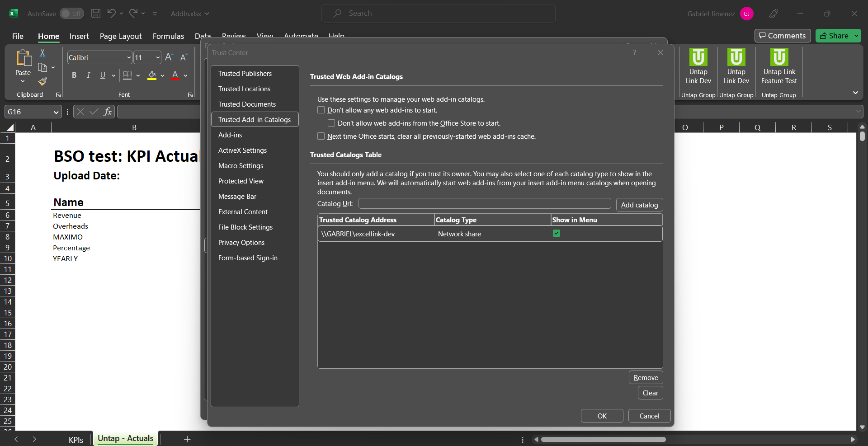Decrease font size with the smaller A icon
Image resolution: width=868 pixels, height=446 pixels.
pyautogui.click(x=184, y=57)
